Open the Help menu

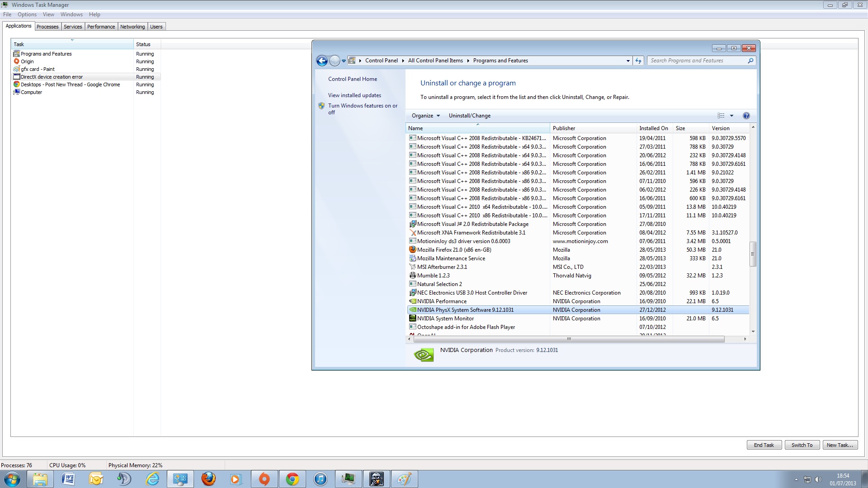pos(94,14)
